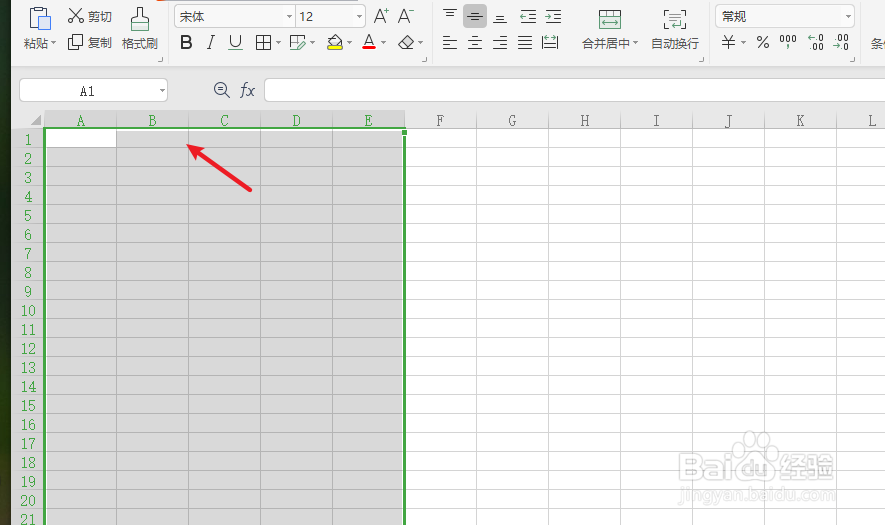This screenshot has width=885, height=525.
Task: Click the distributed alignment icon
Action: click(x=550, y=42)
